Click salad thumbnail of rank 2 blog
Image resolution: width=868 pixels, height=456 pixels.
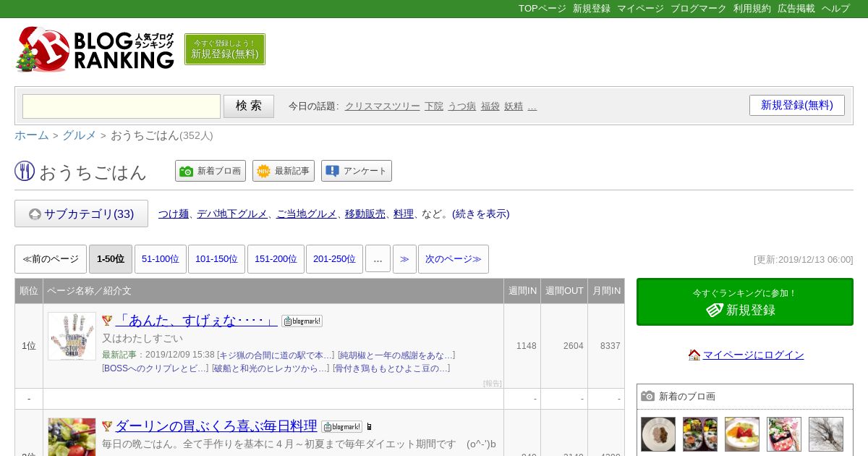click(x=72, y=436)
